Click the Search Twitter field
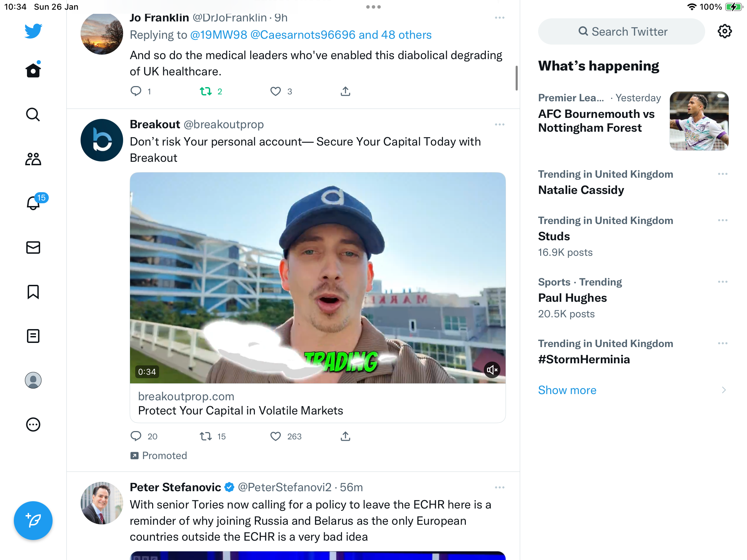The width and height of the screenshot is (747, 560). (x=621, y=31)
